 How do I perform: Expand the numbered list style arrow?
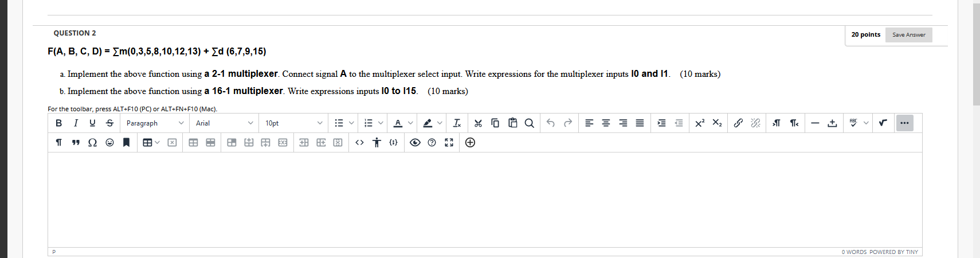tap(381, 123)
